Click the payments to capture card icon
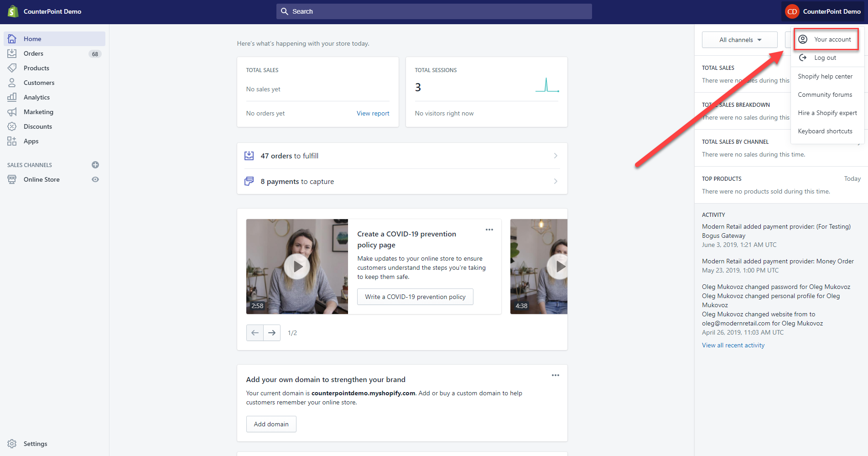The width and height of the screenshot is (868, 456). click(249, 181)
